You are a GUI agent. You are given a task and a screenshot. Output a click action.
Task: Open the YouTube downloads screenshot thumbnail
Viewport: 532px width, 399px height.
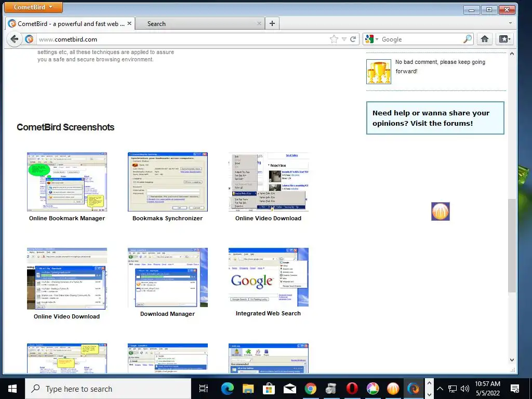[67, 278]
